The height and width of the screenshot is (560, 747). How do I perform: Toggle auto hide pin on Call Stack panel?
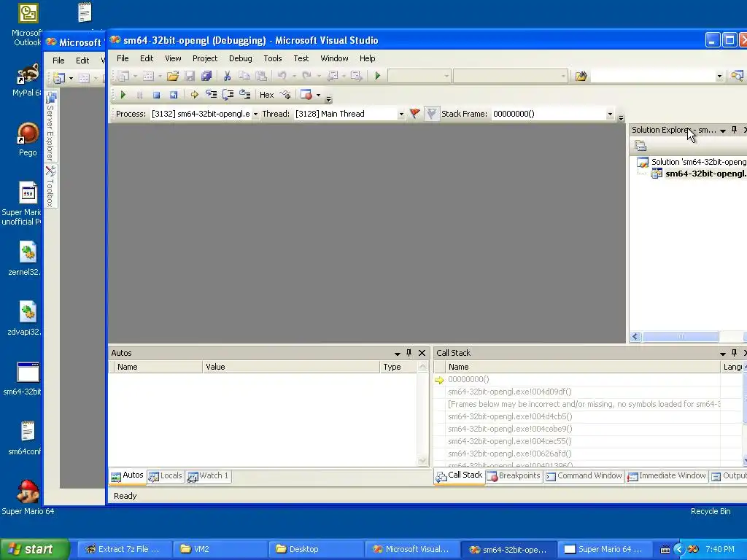tap(734, 353)
